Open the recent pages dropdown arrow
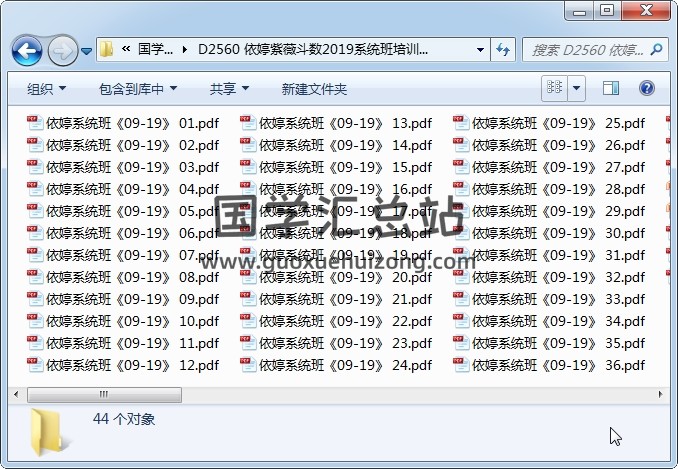 pyautogui.click(x=86, y=51)
